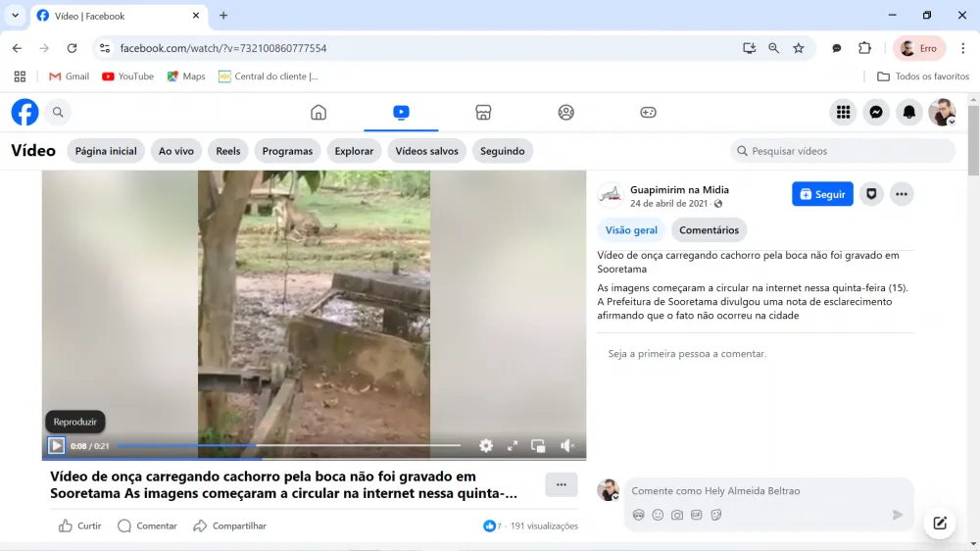The image size is (980, 551).
Task: Unmute the video volume icon
Action: coord(566,446)
